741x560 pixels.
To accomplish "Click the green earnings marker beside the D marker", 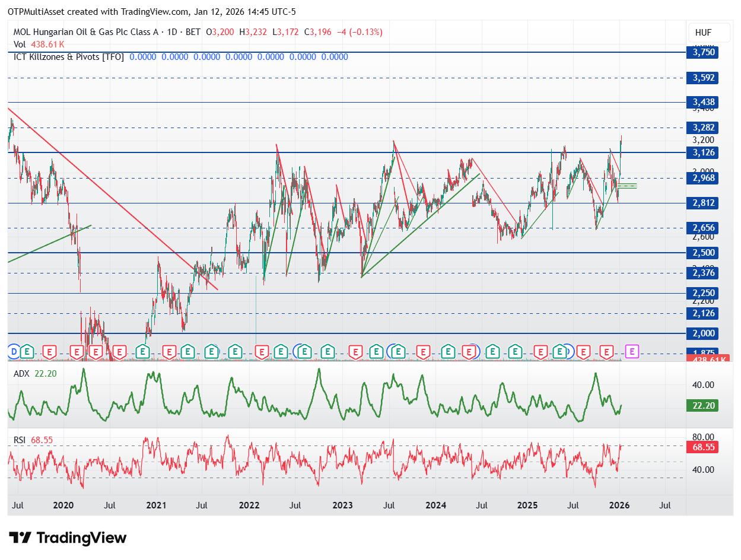I will (x=27, y=352).
